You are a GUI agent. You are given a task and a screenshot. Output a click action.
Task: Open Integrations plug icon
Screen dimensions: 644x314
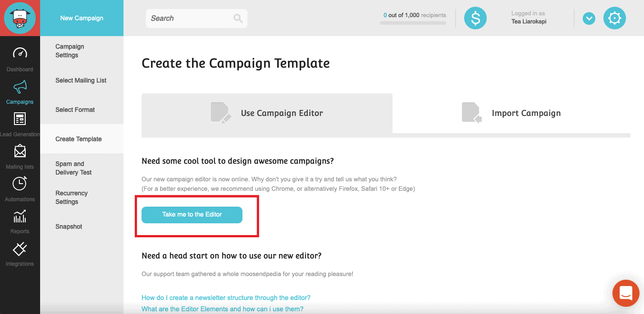click(20, 249)
